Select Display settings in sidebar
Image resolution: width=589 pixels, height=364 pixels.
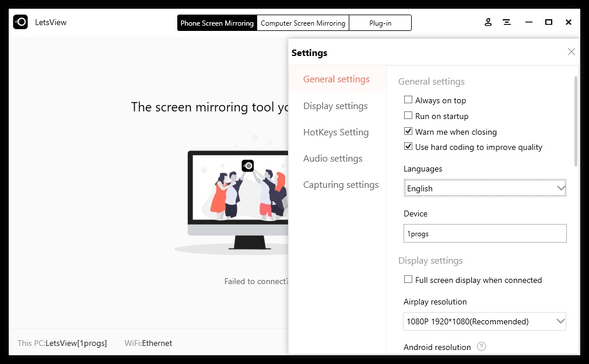pos(335,106)
